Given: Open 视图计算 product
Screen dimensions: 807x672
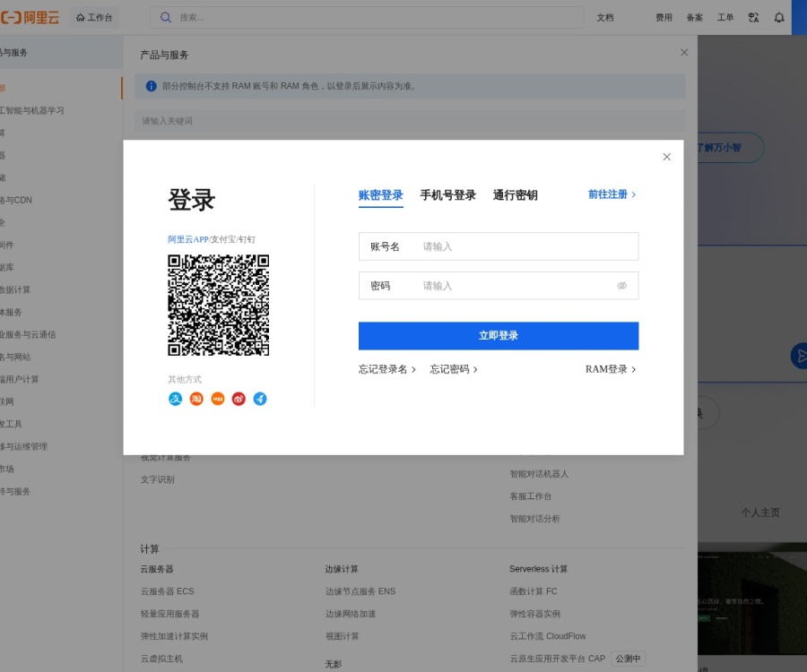Looking at the screenshot, I should pos(343,636).
